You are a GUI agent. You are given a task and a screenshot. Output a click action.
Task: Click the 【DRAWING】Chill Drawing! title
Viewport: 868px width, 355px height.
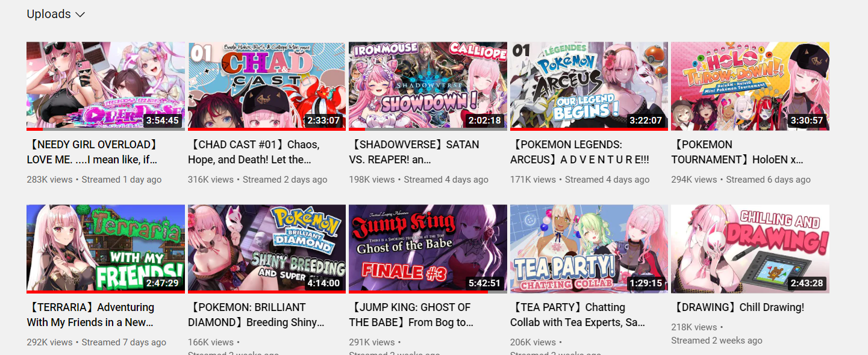[x=738, y=307]
